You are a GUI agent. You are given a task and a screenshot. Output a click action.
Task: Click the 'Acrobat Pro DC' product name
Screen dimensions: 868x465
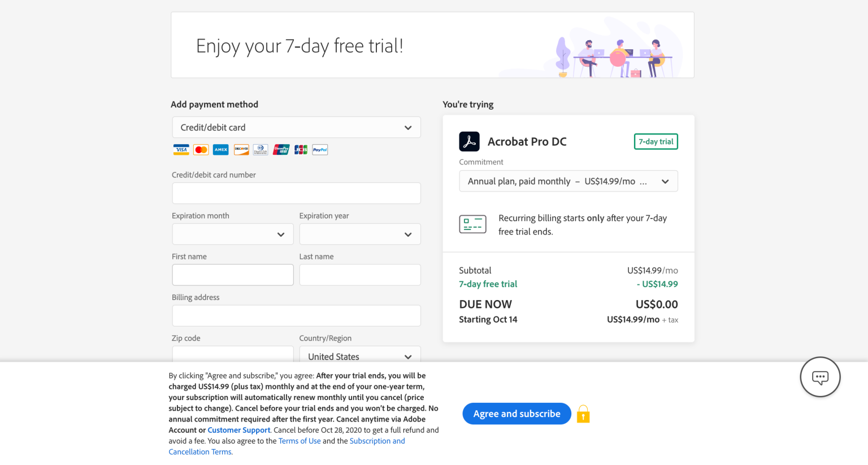tap(527, 142)
